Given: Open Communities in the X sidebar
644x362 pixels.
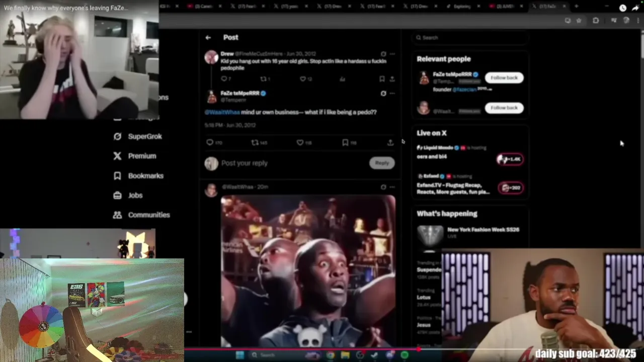Looking at the screenshot, I should (x=141, y=215).
